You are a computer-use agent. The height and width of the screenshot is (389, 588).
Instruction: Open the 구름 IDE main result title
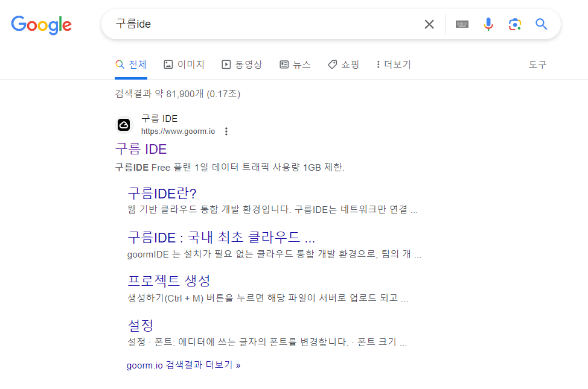point(141,149)
